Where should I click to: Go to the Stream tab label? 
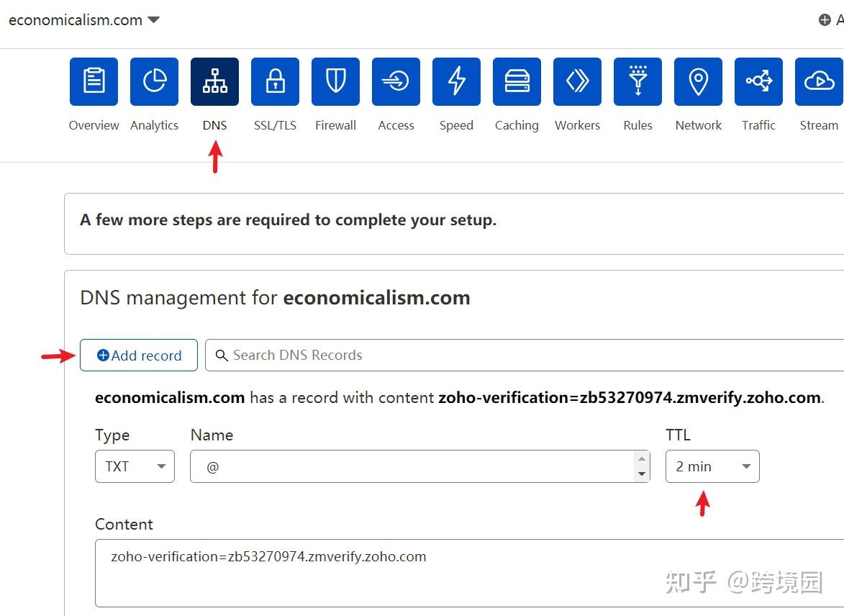pos(820,125)
